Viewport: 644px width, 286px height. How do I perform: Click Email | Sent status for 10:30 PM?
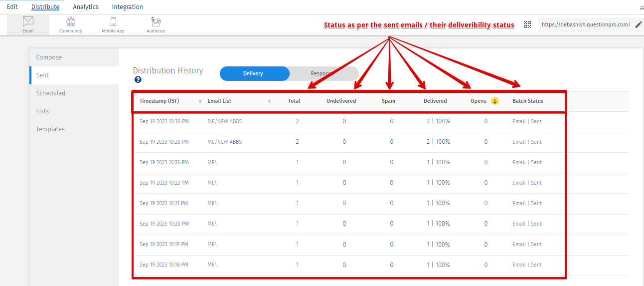tap(527, 121)
